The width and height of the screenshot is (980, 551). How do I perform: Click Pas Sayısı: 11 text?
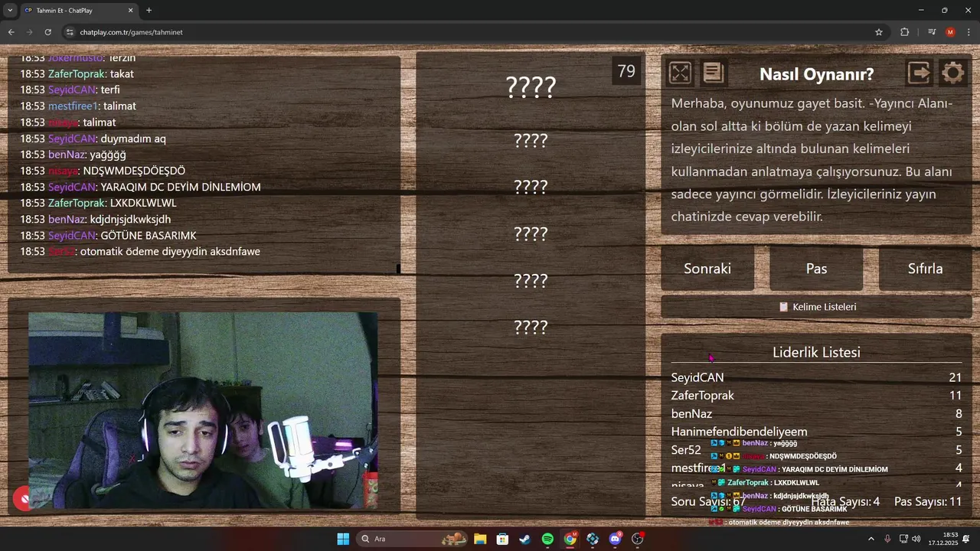[928, 502]
